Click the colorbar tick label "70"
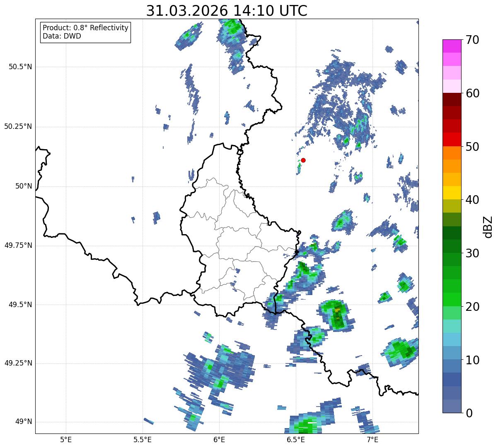This screenshot has width=498, height=448. pyautogui.click(x=472, y=40)
